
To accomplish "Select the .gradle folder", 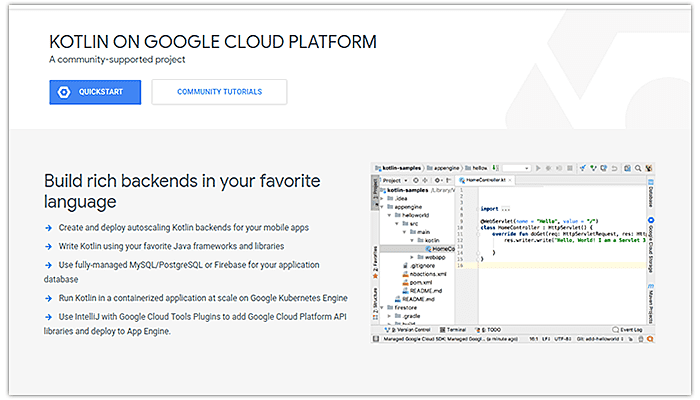I will tap(408, 316).
